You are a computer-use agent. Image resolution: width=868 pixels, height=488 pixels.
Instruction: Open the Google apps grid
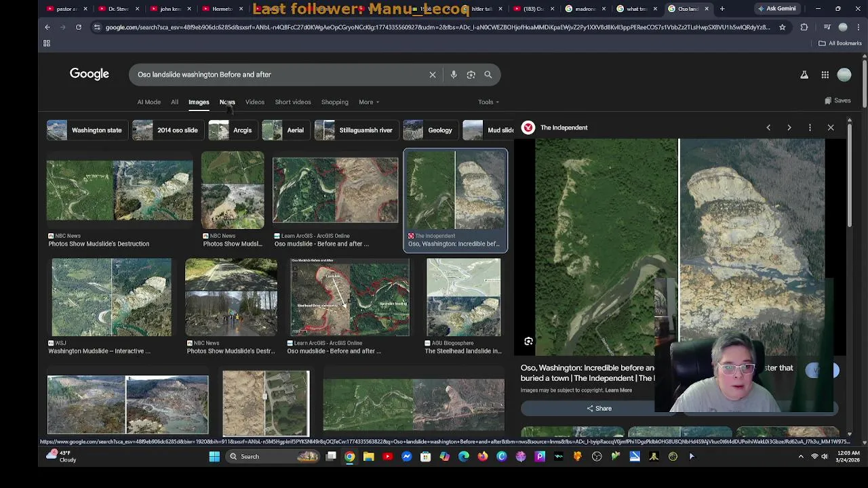pos(825,75)
